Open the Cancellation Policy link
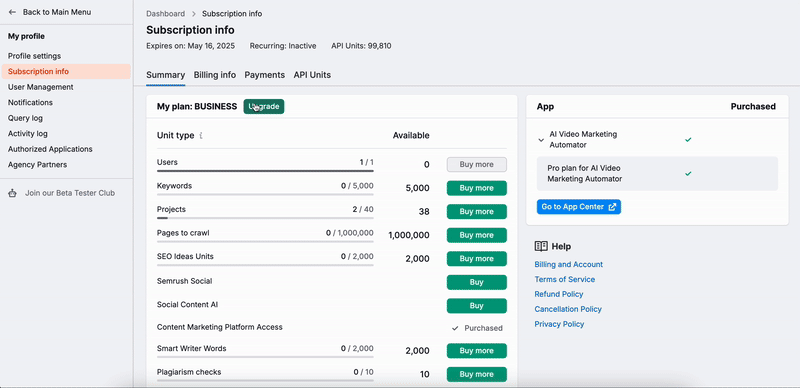The image size is (800, 388). 568,309
